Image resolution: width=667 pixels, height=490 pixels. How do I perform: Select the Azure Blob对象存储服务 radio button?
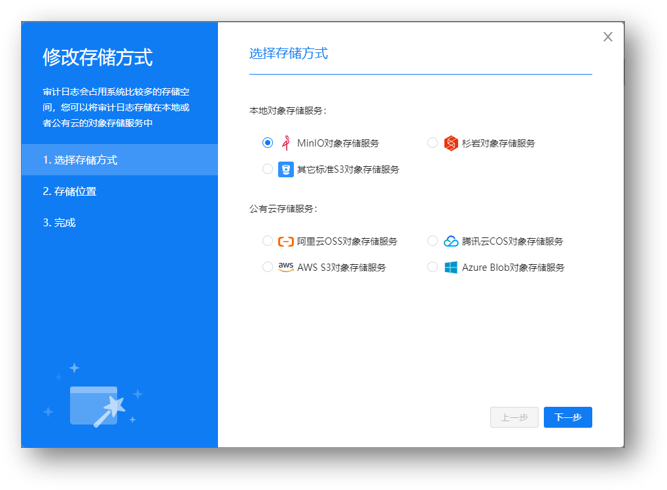[433, 267]
